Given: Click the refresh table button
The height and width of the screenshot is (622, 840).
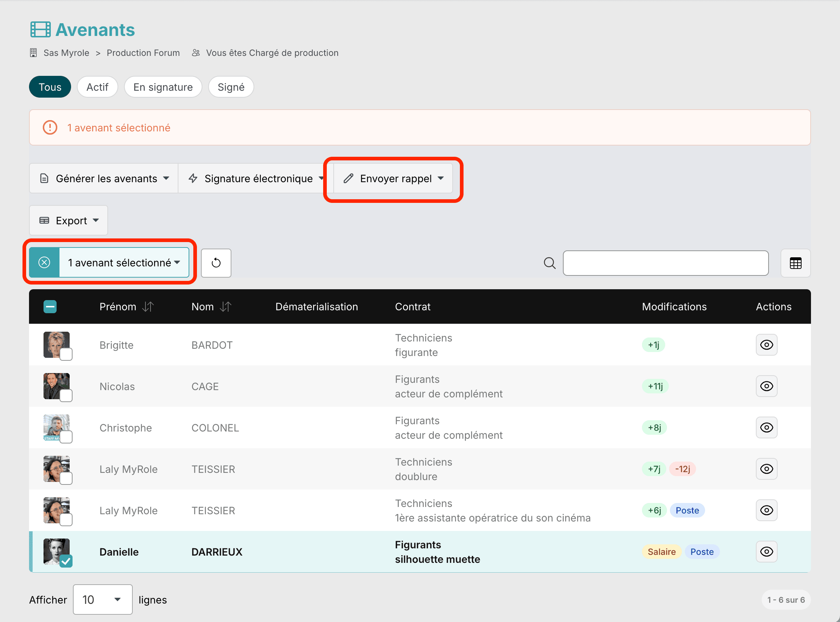Looking at the screenshot, I should click(x=216, y=263).
